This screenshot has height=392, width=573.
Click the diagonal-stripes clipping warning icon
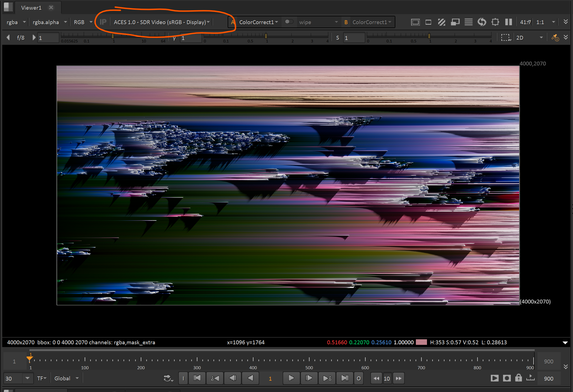(x=441, y=22)
